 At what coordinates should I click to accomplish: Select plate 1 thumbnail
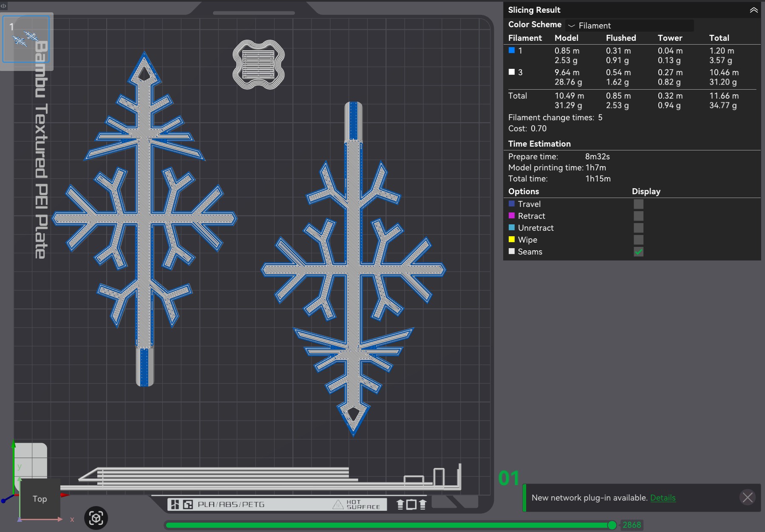(26, 39)
